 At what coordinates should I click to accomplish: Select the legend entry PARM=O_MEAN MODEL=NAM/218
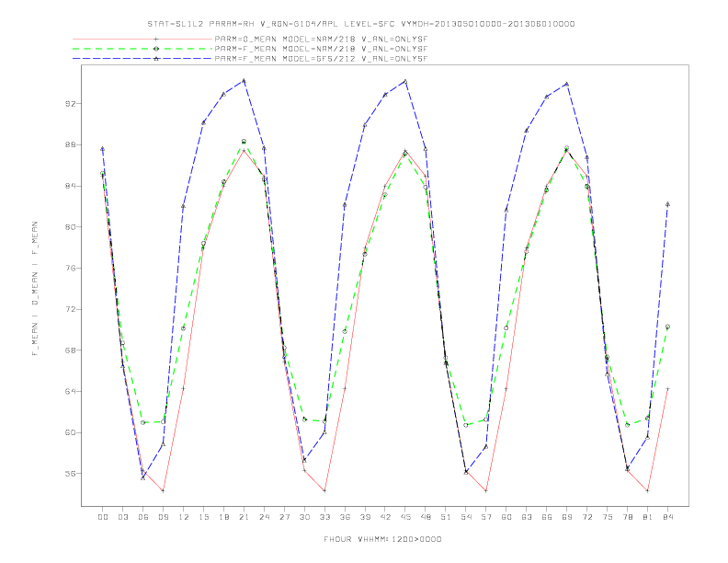click(321, 40)
